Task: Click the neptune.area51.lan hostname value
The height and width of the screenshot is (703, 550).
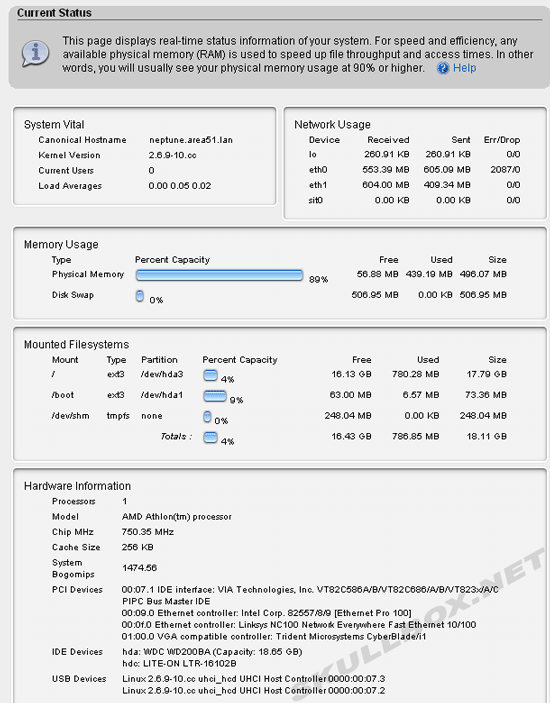Action: 191,140
